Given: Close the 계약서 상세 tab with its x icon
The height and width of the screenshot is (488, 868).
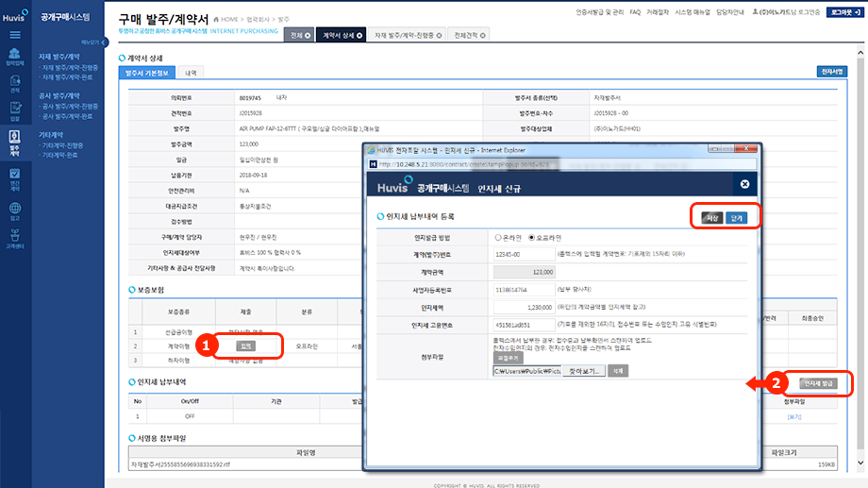Looking at the screenshot, I should (x=359, y=36).
